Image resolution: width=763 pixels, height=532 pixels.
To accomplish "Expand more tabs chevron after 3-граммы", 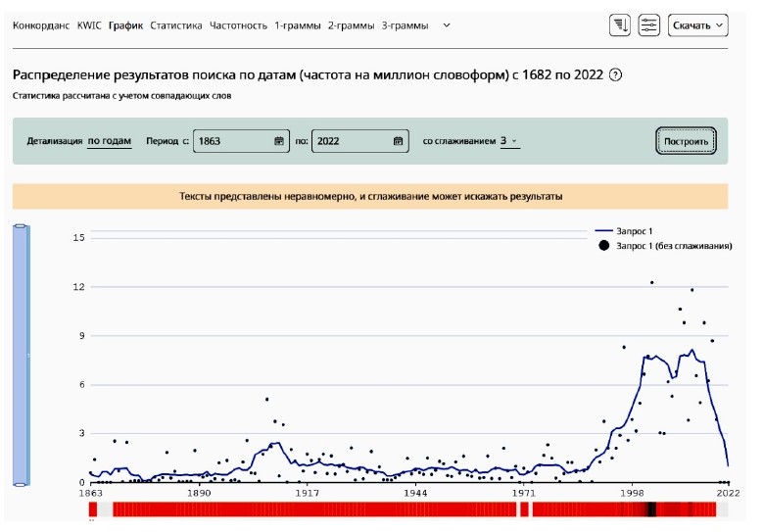I will click(x=447, y=25).
